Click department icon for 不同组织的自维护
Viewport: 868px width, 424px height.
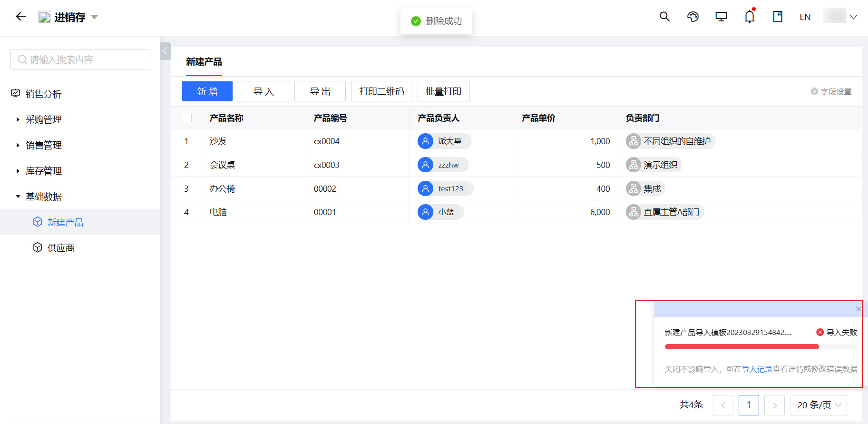coord(634,141)
